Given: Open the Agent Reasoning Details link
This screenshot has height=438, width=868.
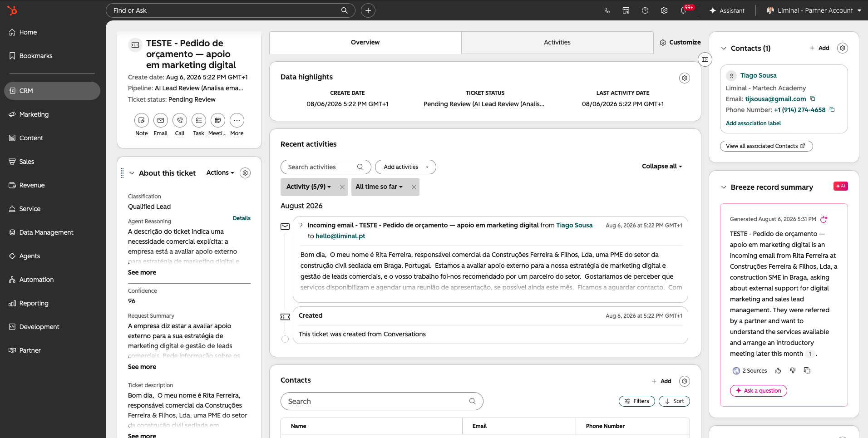Looking at the screenshot, I should tap(242, 218).
